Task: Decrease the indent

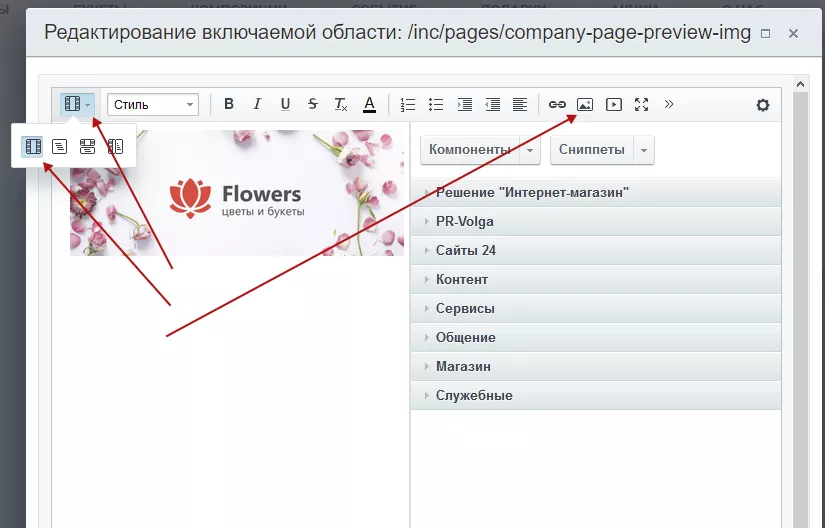Action: click(492, 104)
